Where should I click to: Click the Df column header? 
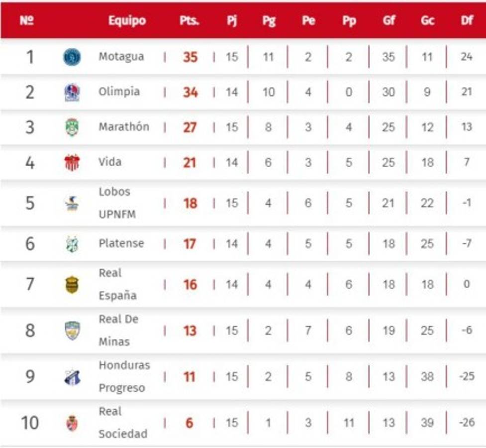(467, 21)
